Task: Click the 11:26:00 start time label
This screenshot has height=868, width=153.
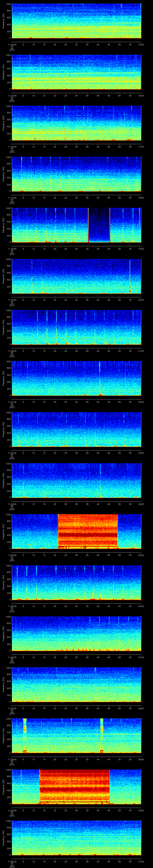Action: [12, 657]
